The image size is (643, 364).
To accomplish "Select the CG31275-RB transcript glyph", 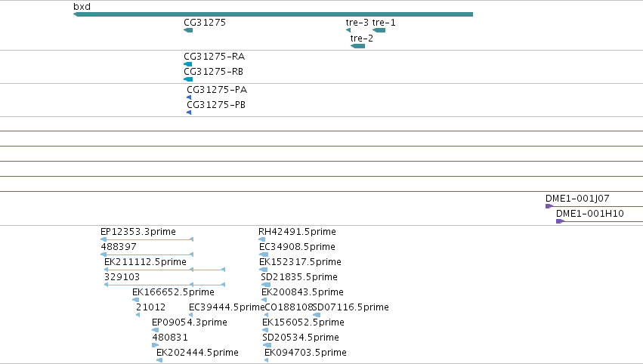I will tap(188, 79).
